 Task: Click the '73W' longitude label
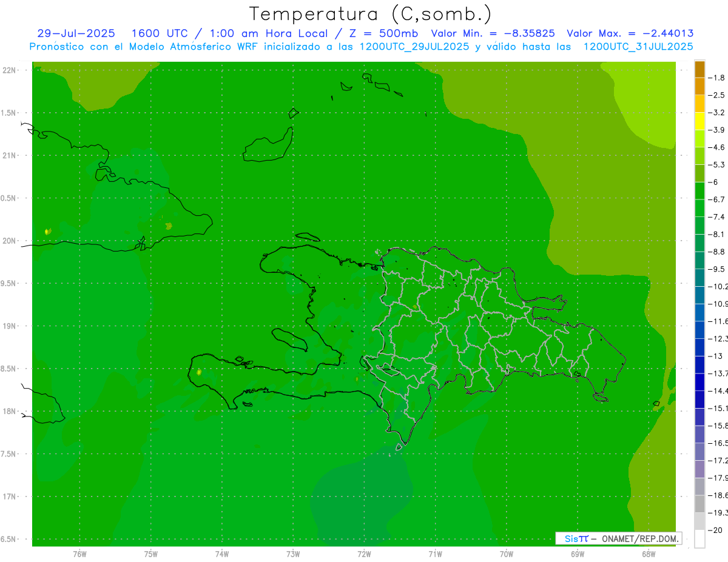click(293, 554)
